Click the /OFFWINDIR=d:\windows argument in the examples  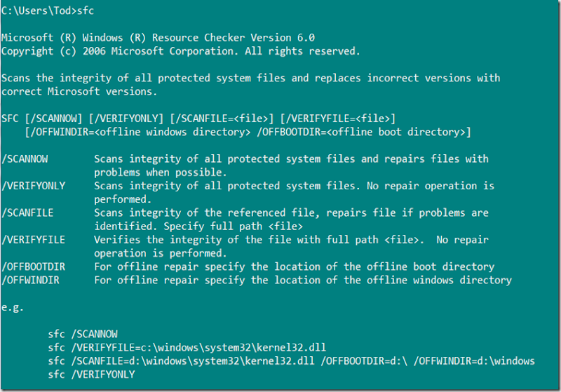(473, 361)
